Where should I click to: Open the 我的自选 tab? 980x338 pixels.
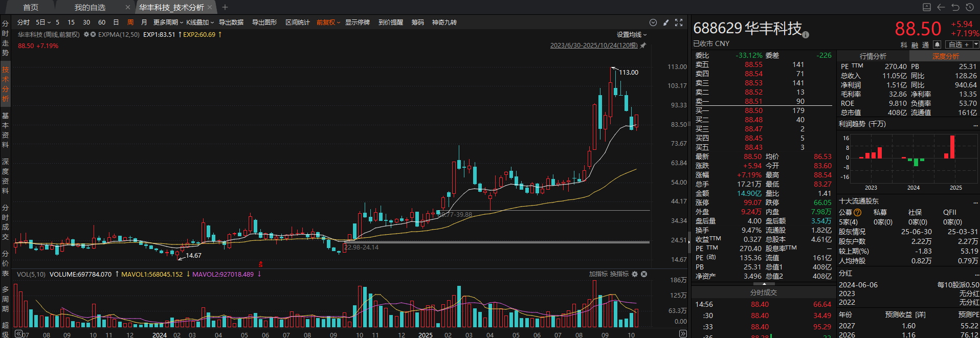pos(90,7)
